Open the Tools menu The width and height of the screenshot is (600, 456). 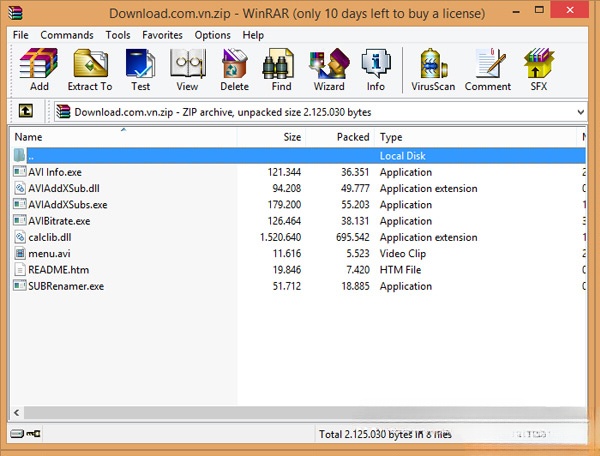tap(118, 35)
